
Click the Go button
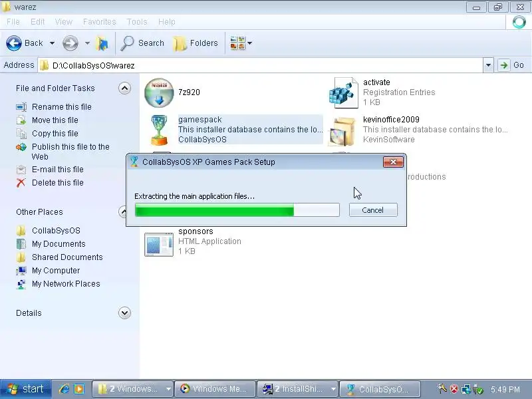pos(512,65)
